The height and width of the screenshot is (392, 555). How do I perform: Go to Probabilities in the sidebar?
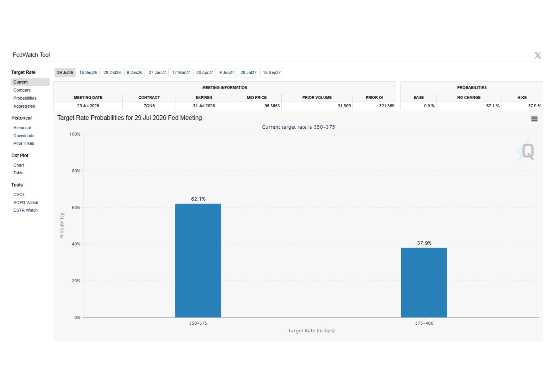(25, 98)
